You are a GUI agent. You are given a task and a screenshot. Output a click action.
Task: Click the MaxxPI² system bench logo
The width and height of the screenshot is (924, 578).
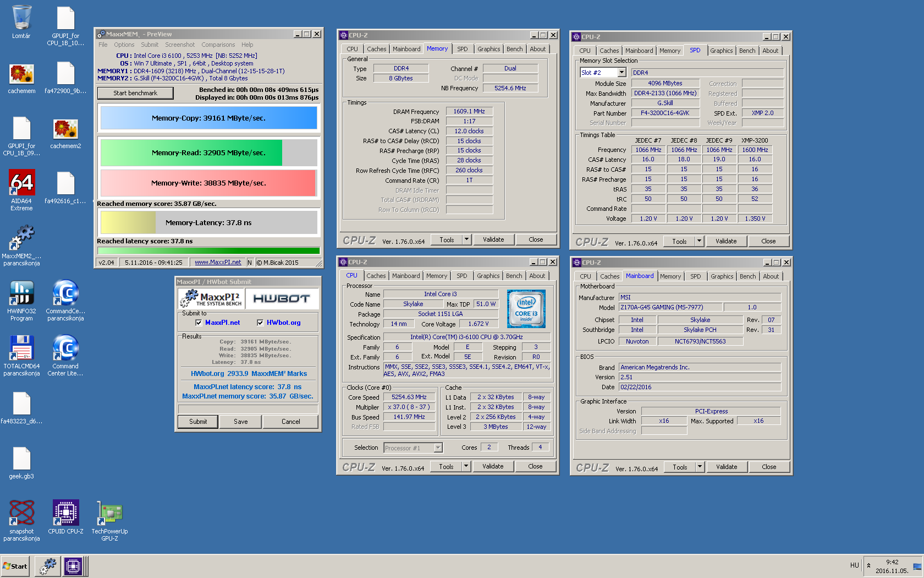[212, 298]
